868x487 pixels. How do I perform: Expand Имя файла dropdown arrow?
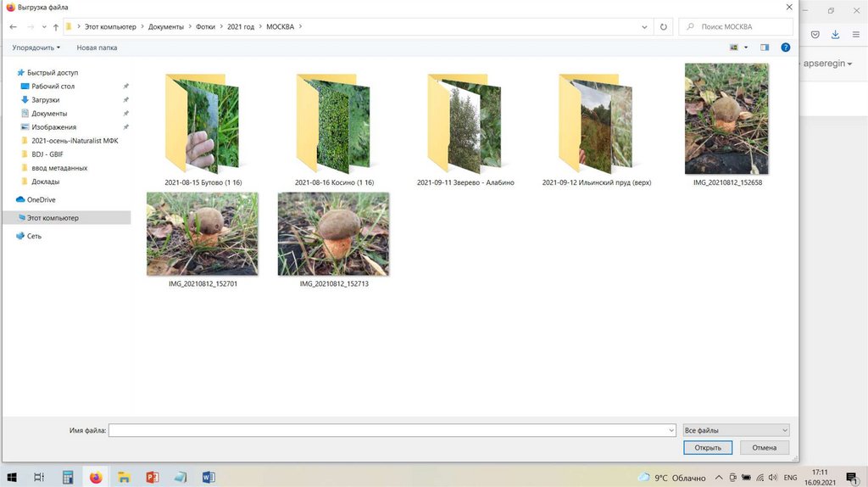tap(671, 430)
